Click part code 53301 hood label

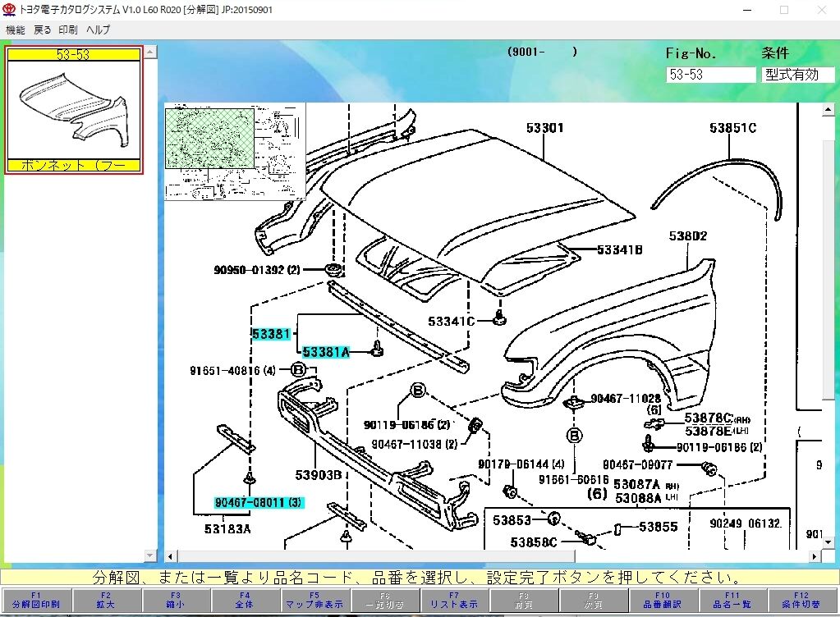[x=545, y=128]
